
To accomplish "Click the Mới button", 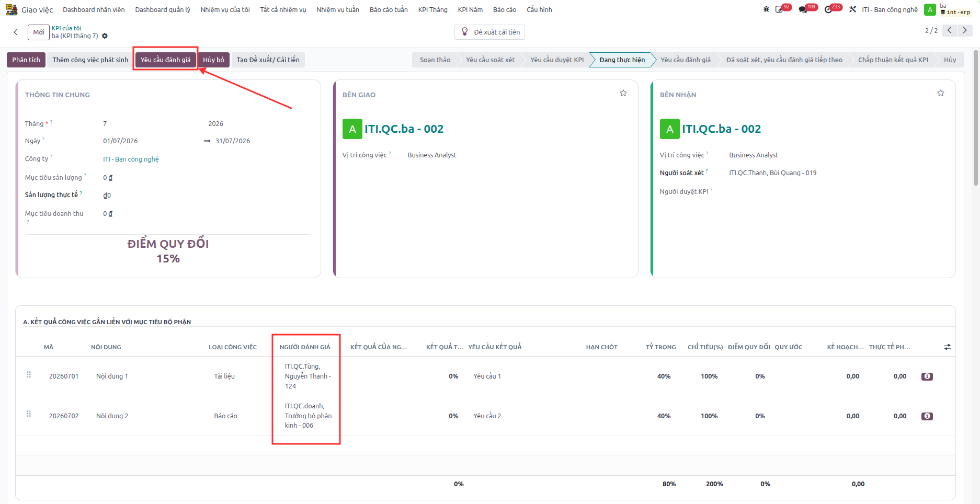I will coord(39,32).
